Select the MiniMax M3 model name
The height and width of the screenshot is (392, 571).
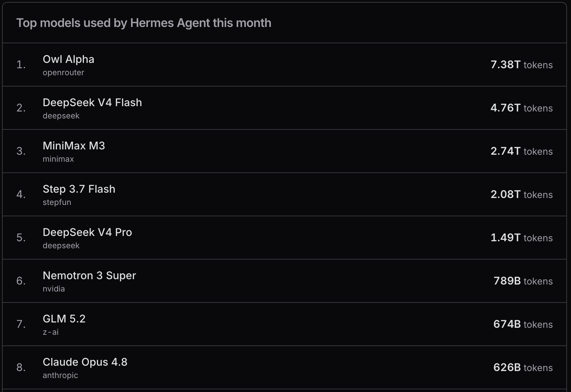click(74, 146)
